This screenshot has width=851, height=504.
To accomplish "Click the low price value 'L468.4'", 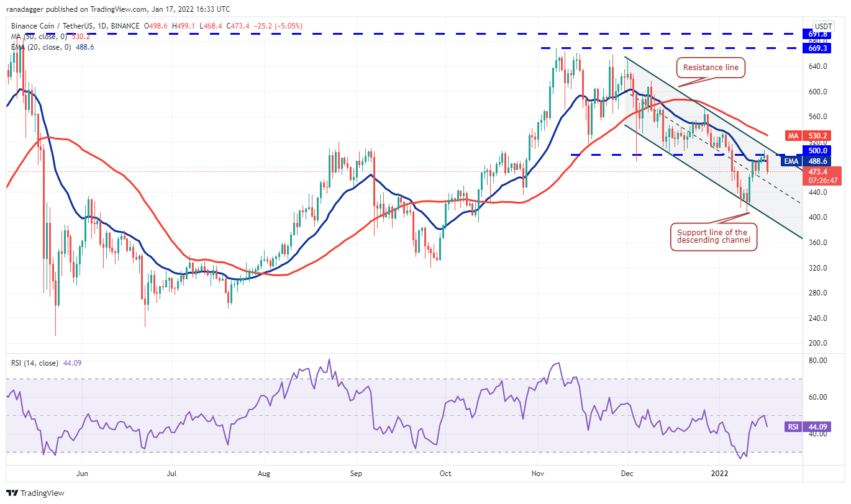I will (209, 26).
